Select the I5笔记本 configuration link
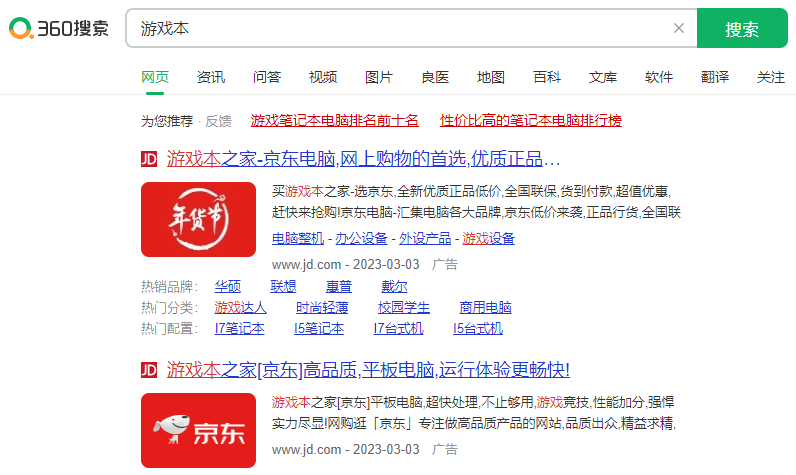Image resolution: width=796 pixels, height=475 pixels. [319, 328]
